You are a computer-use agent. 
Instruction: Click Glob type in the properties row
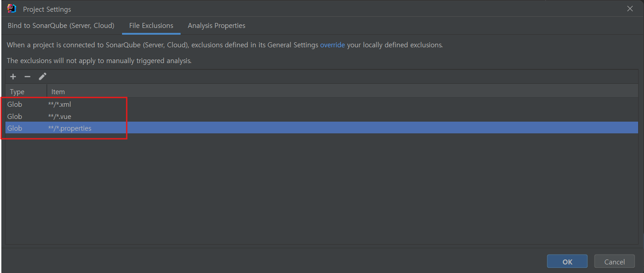[x=14, y=128]
